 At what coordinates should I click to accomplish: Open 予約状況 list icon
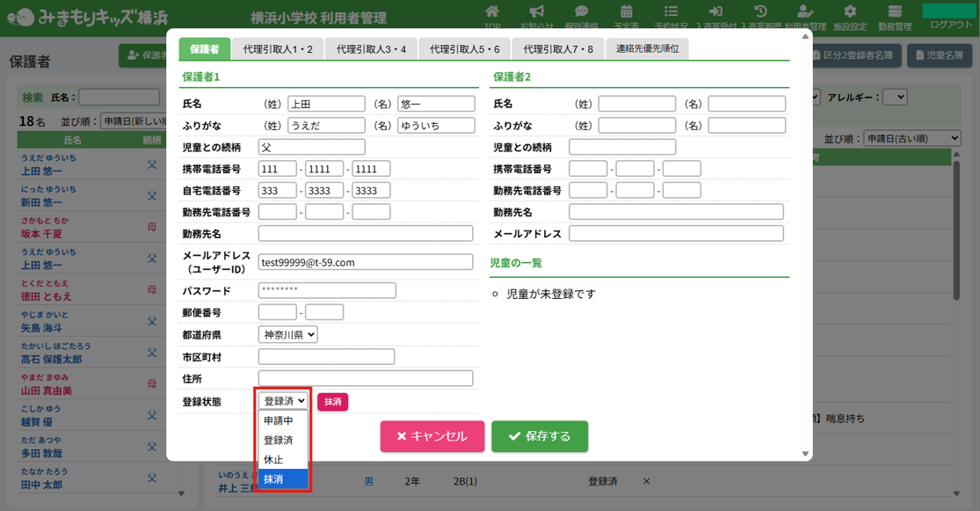[x=671, y=13]
